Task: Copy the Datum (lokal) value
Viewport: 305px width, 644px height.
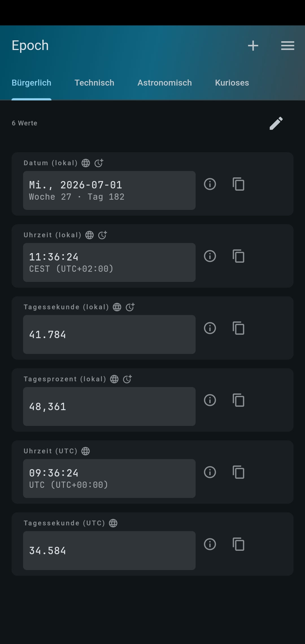Action: 238,184
